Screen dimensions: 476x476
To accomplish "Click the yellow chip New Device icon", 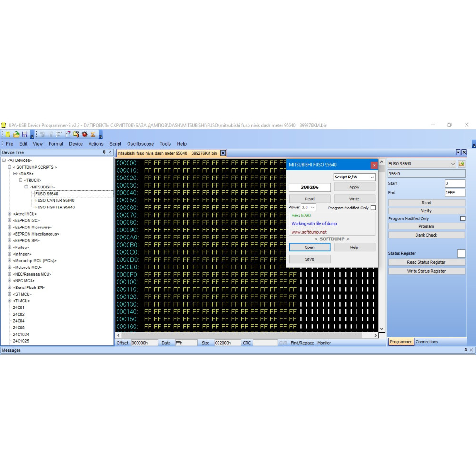I will point(8,134).
